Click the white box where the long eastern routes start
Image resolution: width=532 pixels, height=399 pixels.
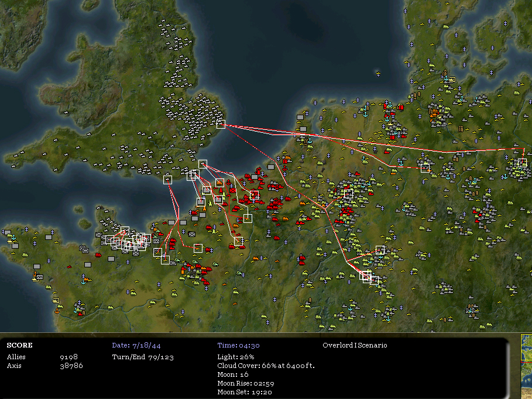tap(221, 124)
